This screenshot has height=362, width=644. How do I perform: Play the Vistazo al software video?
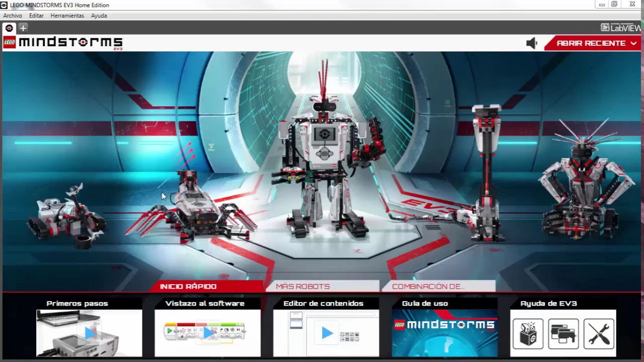tap(207, 333)
